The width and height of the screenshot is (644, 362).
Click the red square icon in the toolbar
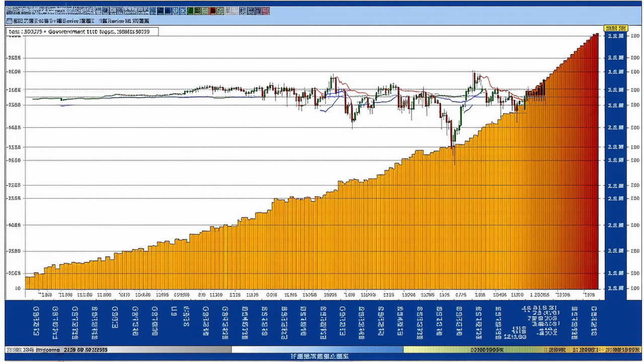click(x=213, y=11)
